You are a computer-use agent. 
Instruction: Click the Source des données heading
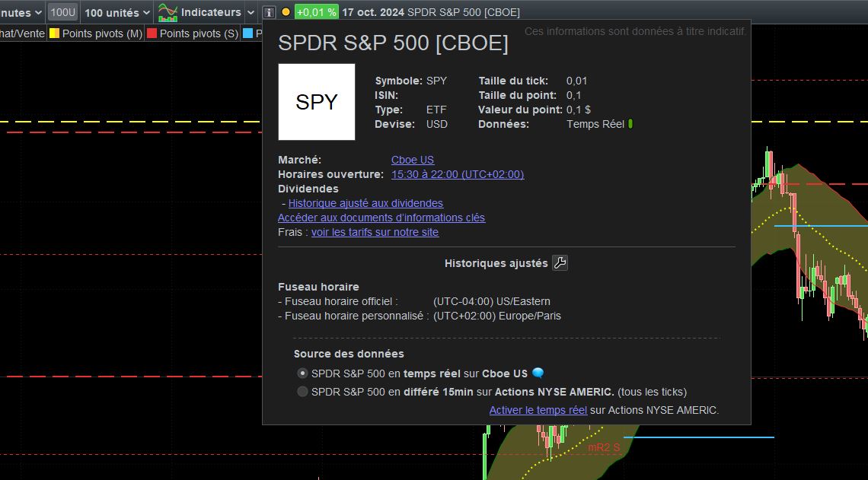(349, 354)
